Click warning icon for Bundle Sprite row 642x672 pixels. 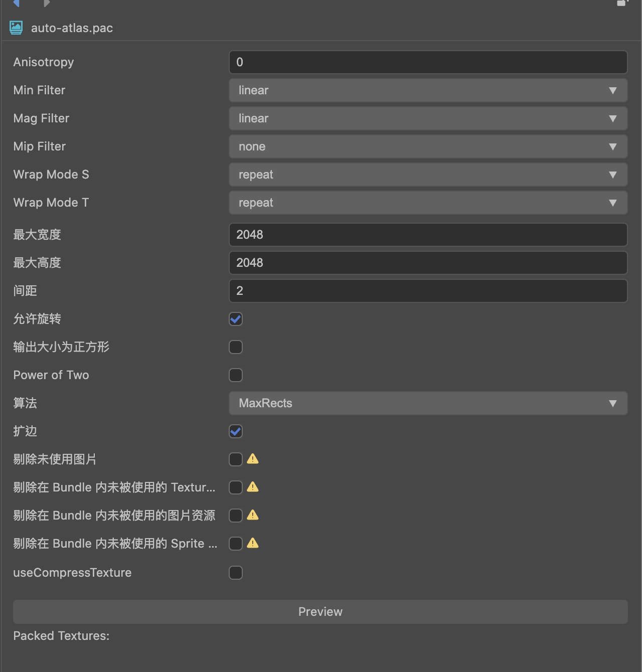253,543
